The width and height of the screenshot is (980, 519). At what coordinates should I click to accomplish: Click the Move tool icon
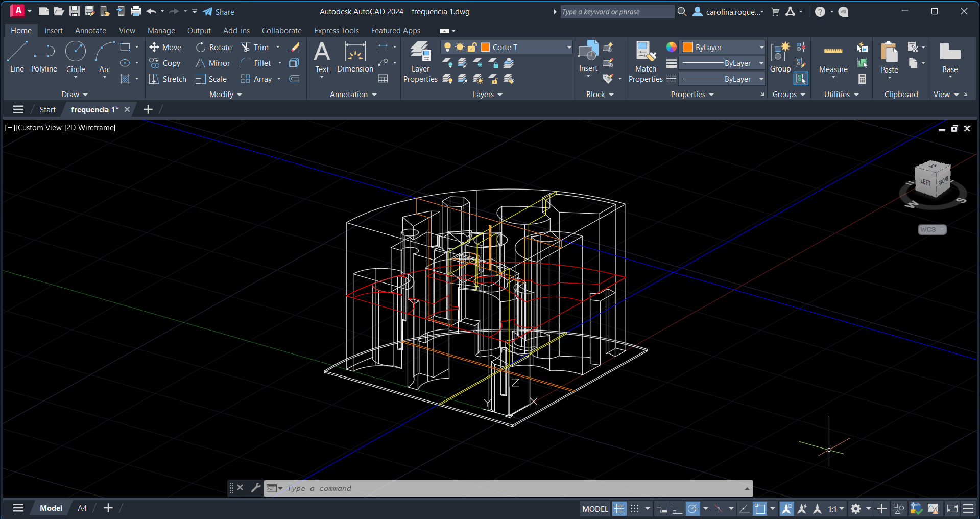click(x=154, y=47)
